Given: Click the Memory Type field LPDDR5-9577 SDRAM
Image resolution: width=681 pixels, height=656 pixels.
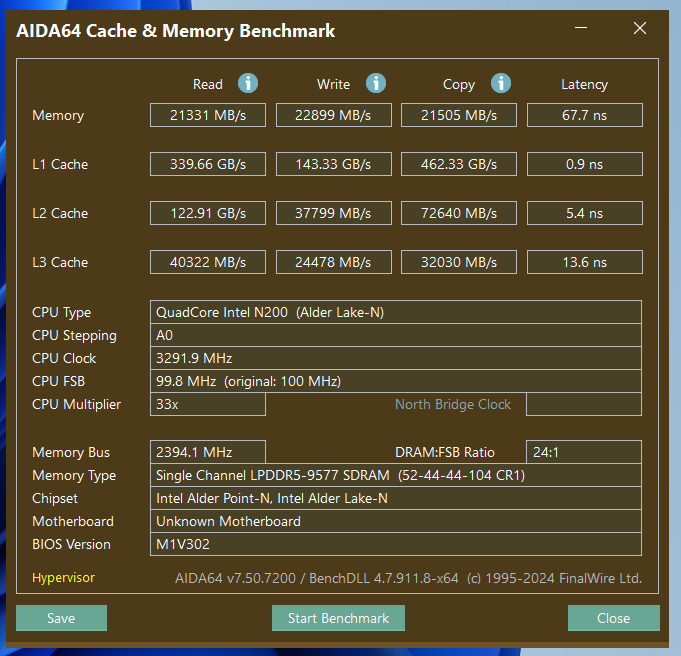Looking at the screenshot, I should point(396,475).
